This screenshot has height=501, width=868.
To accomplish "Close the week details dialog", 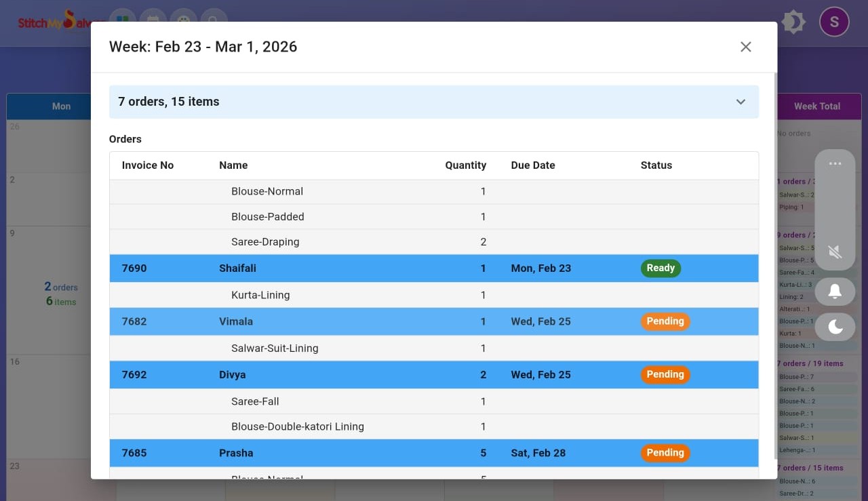I will (745, 47).
